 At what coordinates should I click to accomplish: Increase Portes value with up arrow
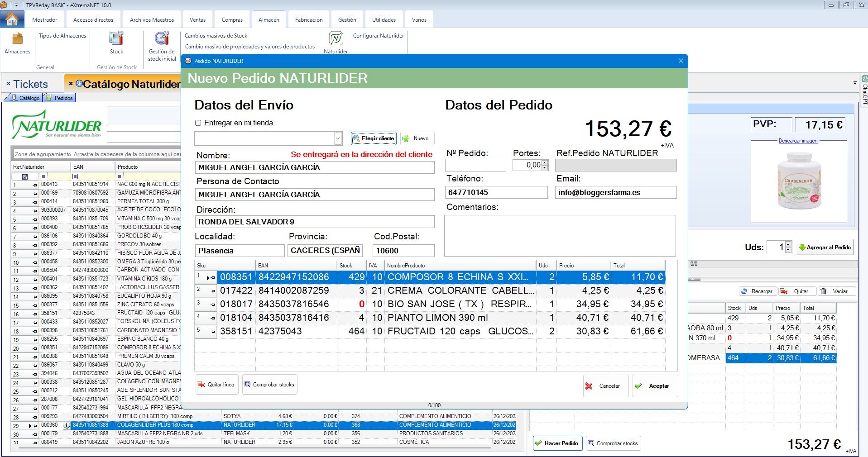545,163
